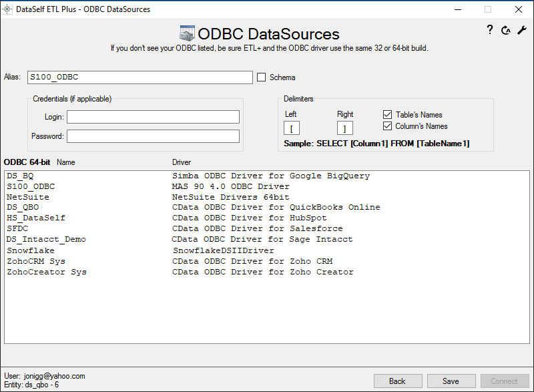Click the help question mark icon

tap(489, 30)
